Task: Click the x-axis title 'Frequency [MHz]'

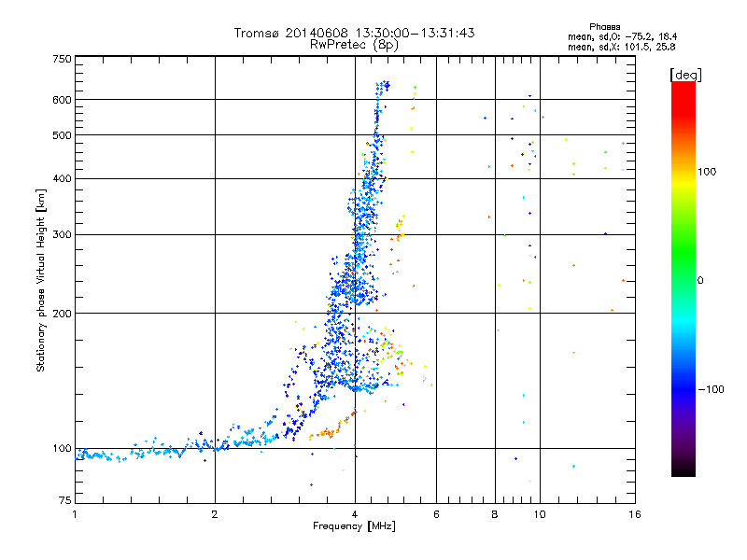Action: pyautogui.click(x=354, y=526)
